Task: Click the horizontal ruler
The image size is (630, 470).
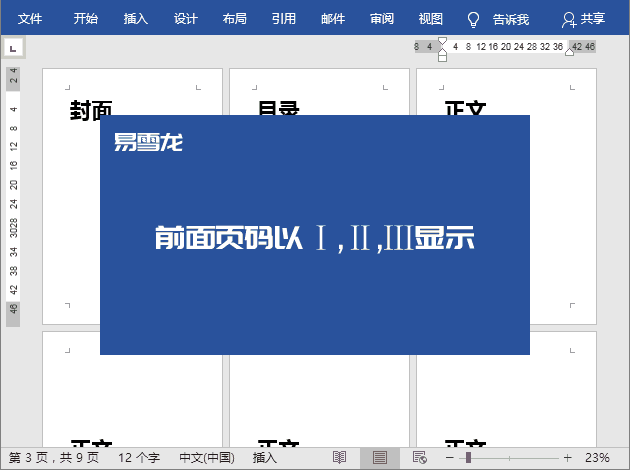Action: pos(505,47)
